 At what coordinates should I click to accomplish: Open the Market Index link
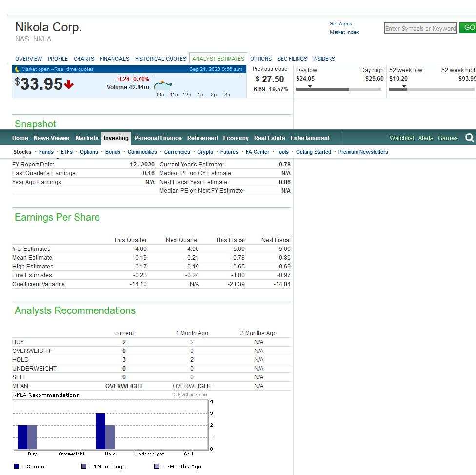pyautogui.click(x=344, y=32)
